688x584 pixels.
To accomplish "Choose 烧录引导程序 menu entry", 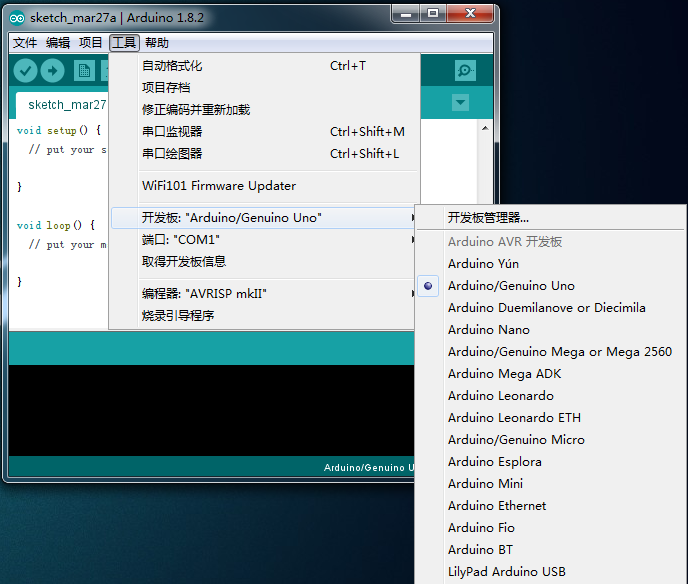I will 263,315.
